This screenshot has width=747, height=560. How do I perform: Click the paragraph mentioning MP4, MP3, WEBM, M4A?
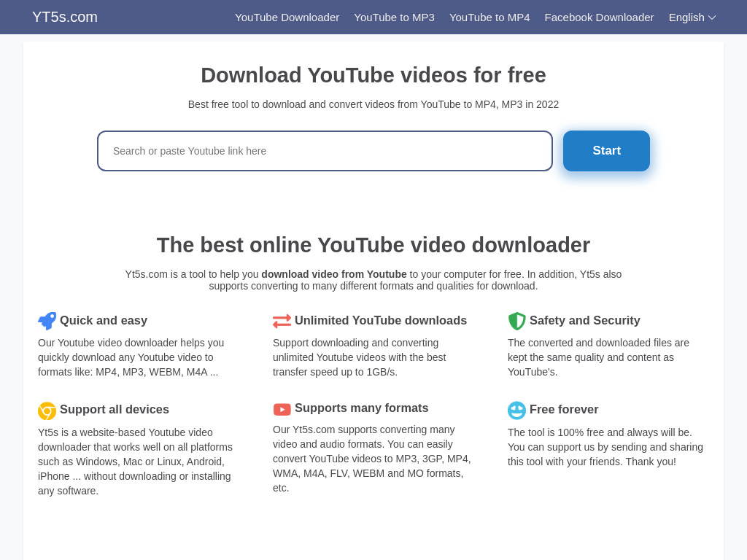click(131, 357)
